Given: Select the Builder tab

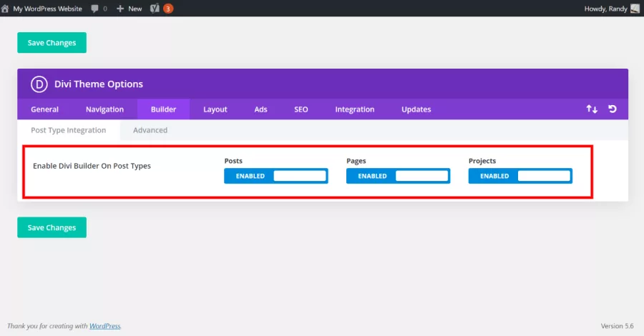Looking at the screenshot, I should tap(163, 109).
